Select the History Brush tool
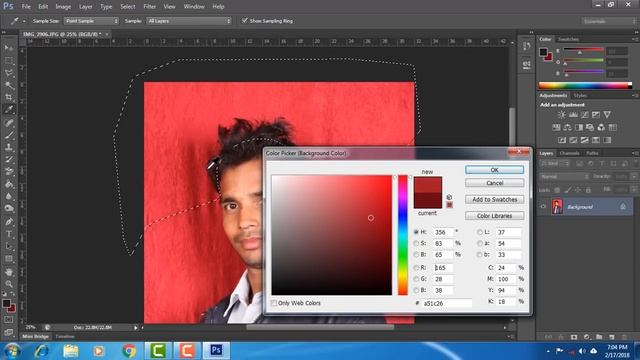The image size is (640, 360). click(x=9, y=160)
